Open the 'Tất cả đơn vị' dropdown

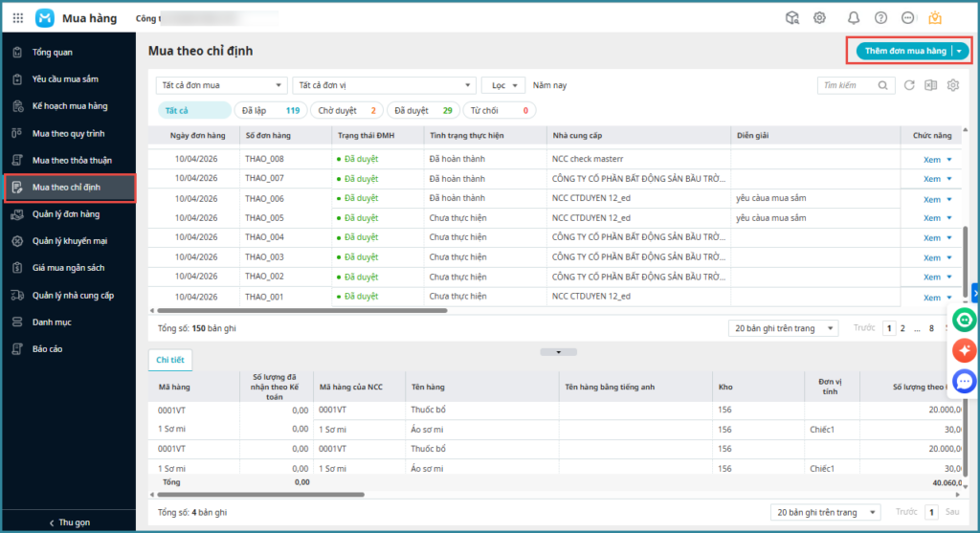383,85
